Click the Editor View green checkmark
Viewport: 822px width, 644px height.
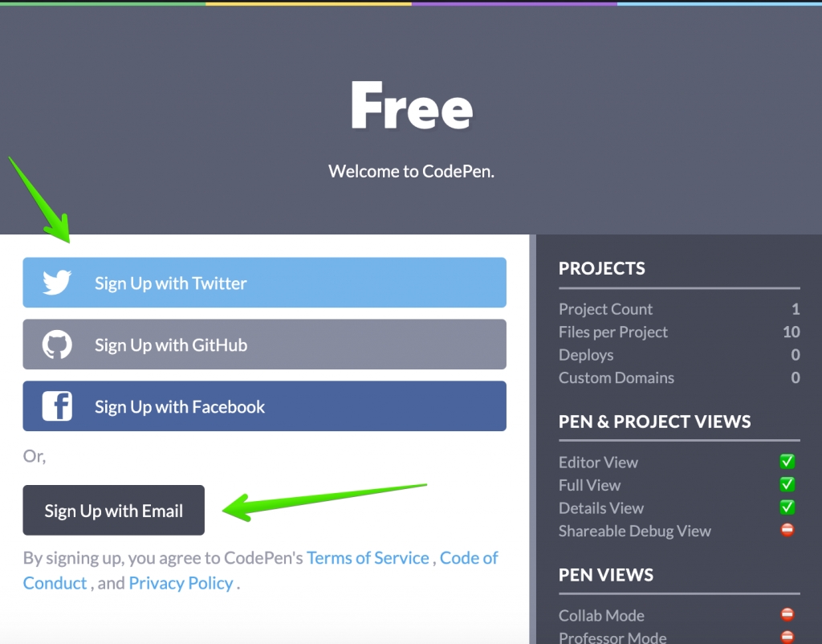(787, 462)
